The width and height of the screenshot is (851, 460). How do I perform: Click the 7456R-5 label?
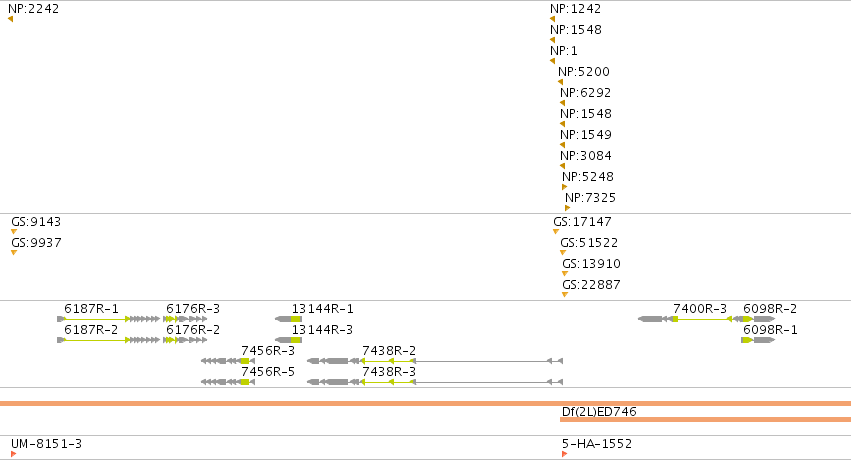[268, 372]
